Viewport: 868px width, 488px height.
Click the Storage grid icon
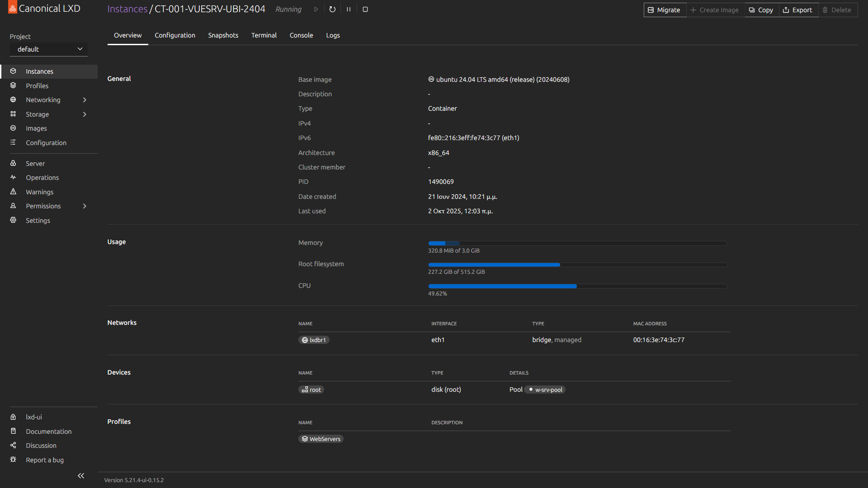[x=13, y=114]
